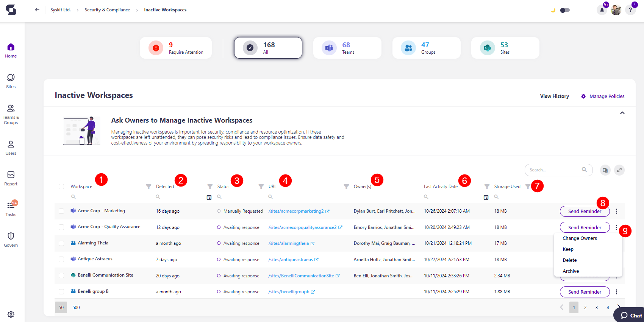Open the notifications bell icon
Screen dimensions: 644x322
602,10
